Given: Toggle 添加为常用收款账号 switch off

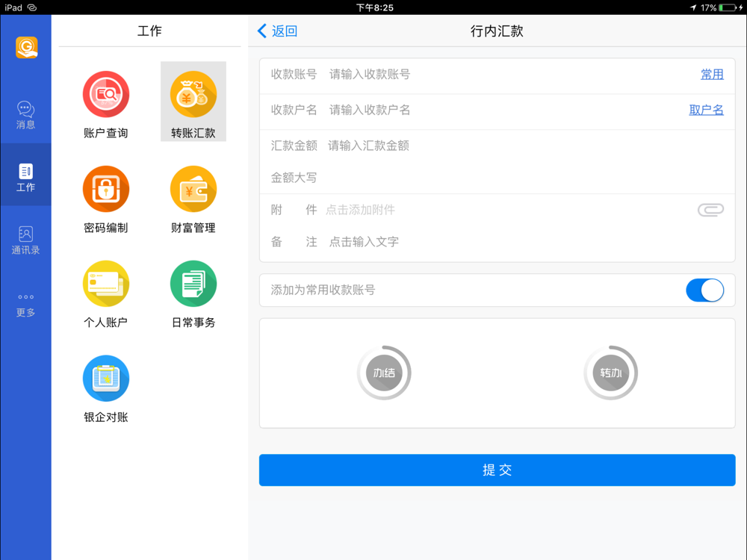Looking at the screenshot, I should [704, 290].
